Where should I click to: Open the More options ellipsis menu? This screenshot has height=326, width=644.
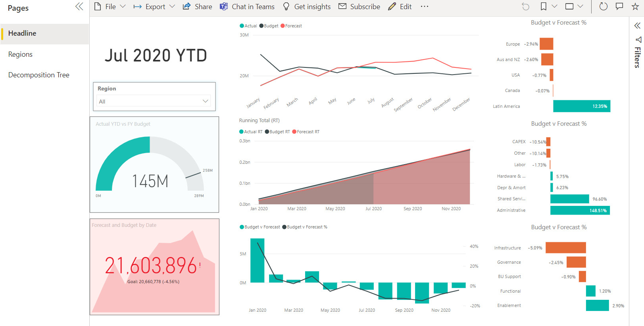point(424,7)
